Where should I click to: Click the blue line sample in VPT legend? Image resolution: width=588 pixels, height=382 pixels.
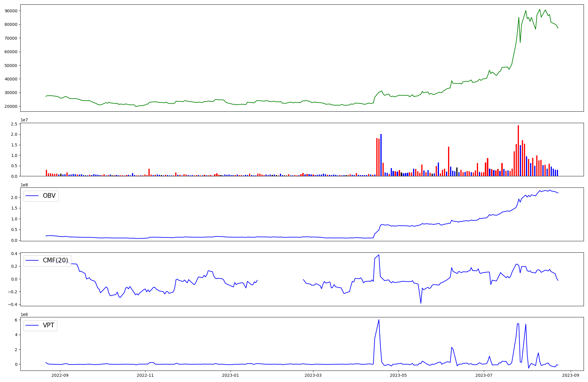point(32,325)
